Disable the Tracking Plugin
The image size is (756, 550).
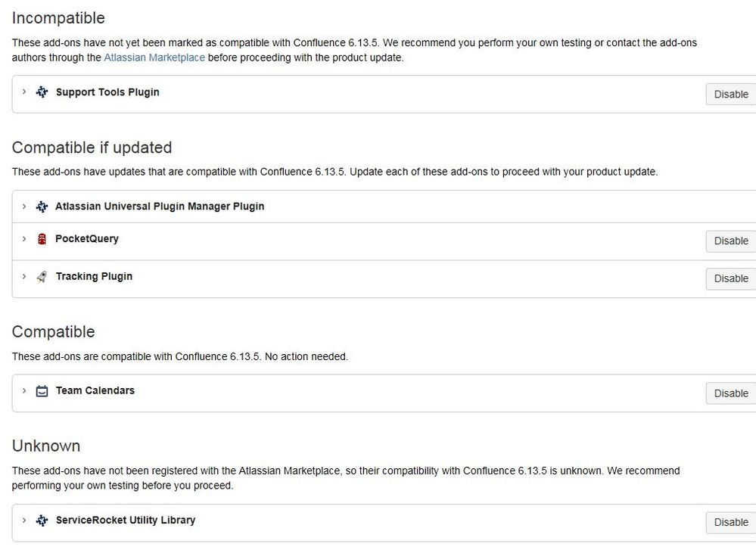731,278
